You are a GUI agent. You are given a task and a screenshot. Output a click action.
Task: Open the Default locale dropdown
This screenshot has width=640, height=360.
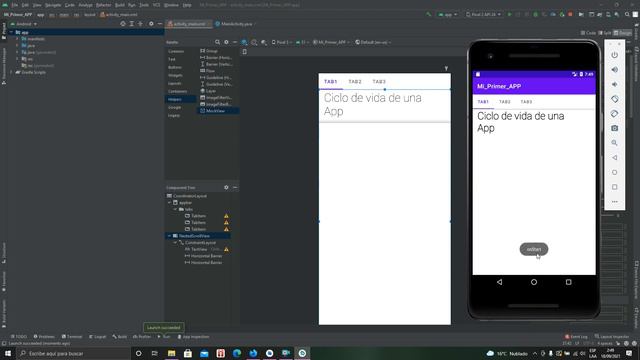click(373, 42)
